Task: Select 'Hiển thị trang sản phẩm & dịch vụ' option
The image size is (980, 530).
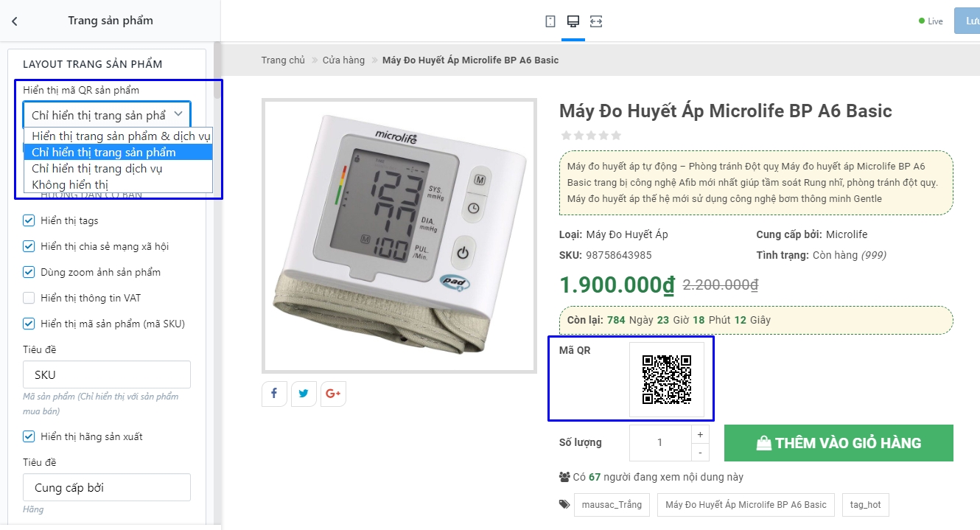Action: coord(119,136)
